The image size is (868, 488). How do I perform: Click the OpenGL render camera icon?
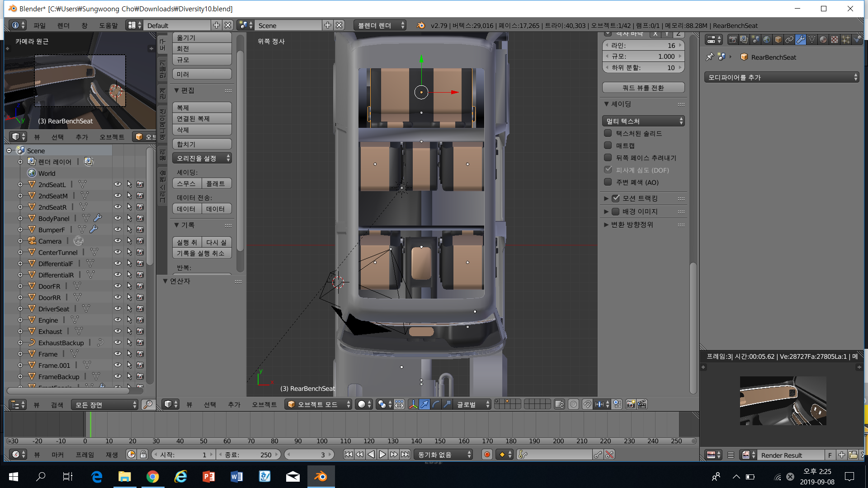(x=631, y=404)
